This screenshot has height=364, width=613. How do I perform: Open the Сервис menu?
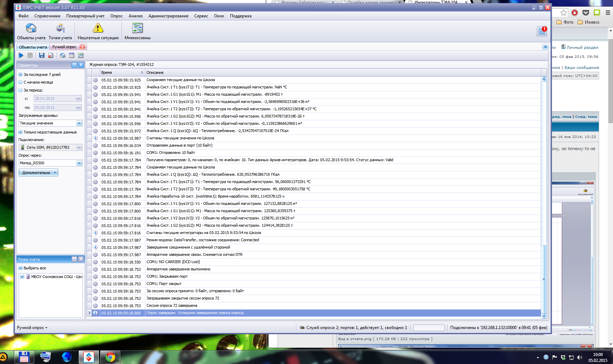[201, 16]
